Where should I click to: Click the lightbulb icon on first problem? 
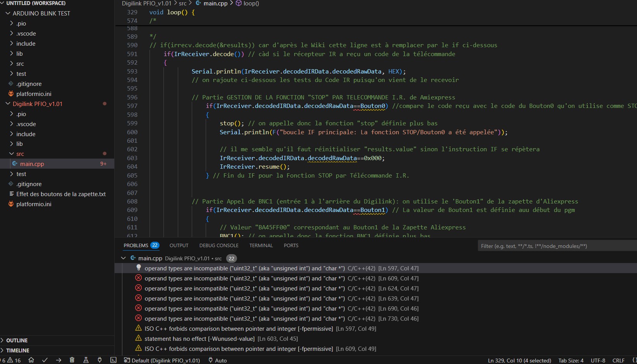[139, 268]
